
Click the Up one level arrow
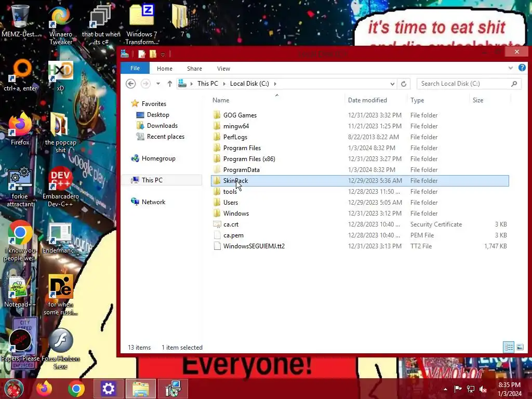coord(170,84)
